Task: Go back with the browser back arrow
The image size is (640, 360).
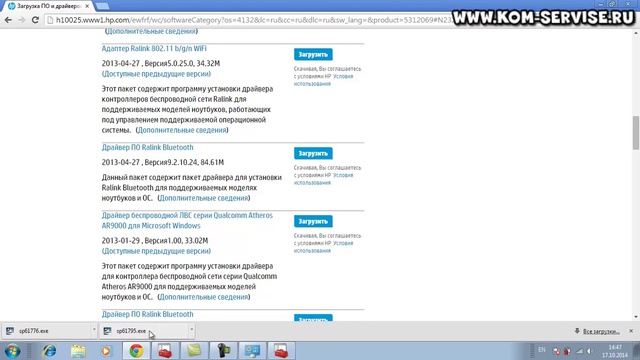Action: 8,20
